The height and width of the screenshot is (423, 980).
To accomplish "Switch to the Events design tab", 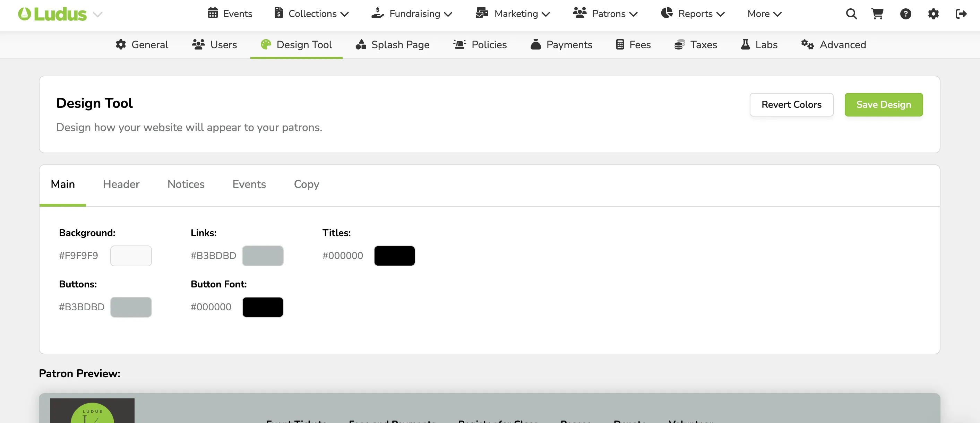I will click(249, 184).
